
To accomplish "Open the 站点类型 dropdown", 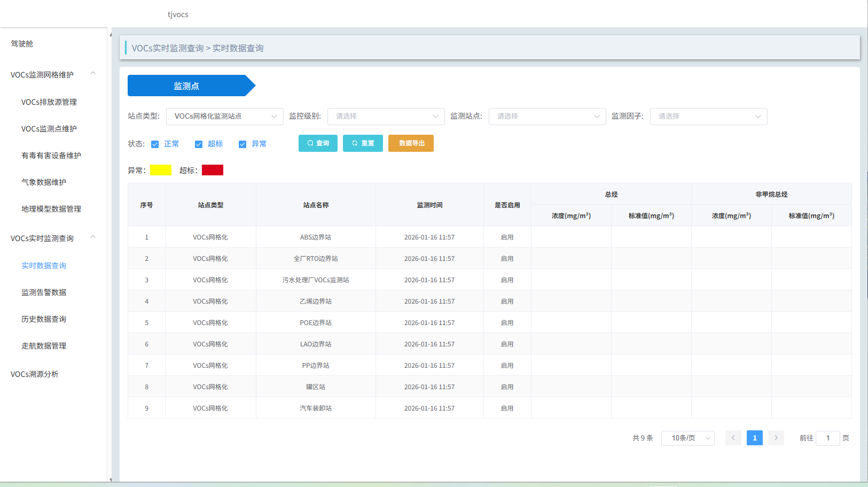I will [x=224, y=117].
